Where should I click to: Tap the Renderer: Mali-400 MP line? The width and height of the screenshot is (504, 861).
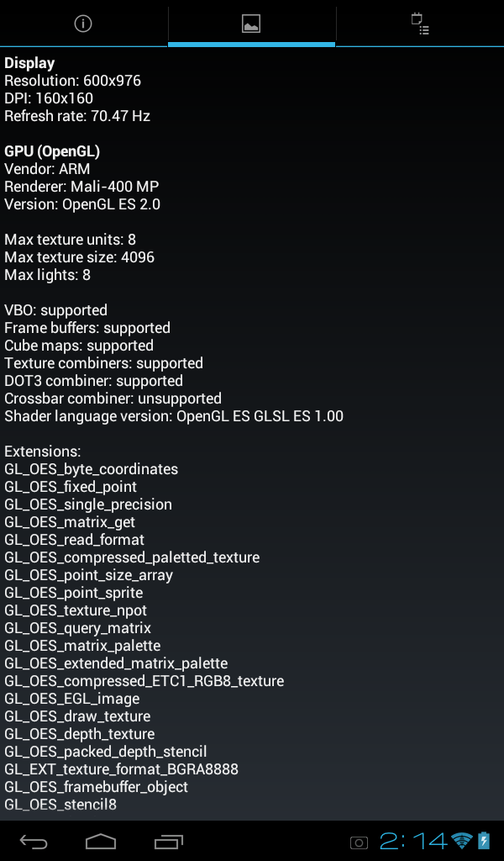(81, 187)
